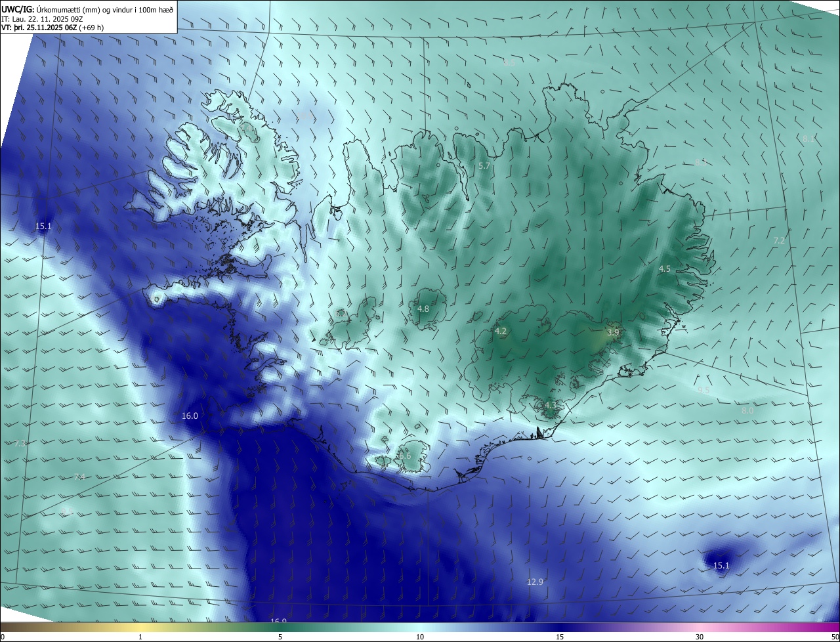Click the 12.9 value south of Iceland
This screenshot has height=642, width=840.
pyautogui.click(x=535, y=582)
